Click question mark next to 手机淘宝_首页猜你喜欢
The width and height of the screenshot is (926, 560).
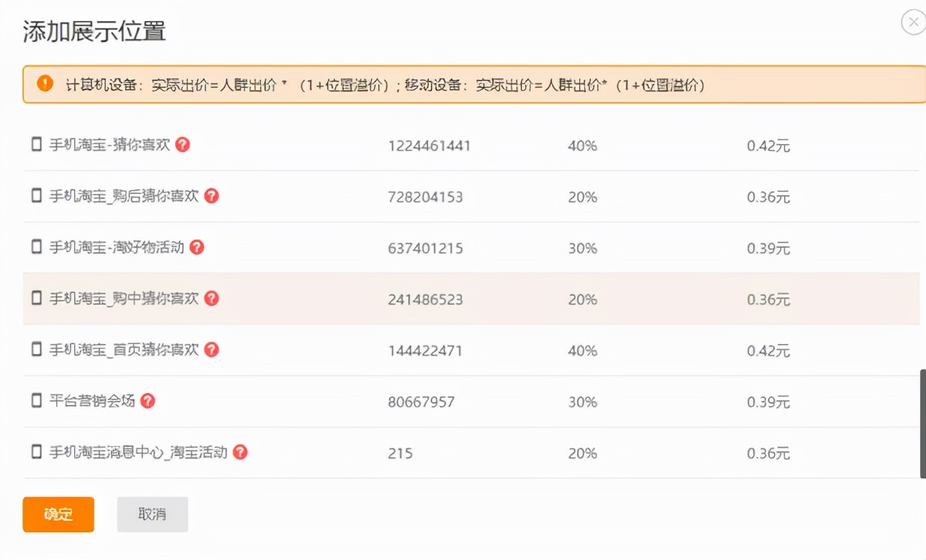211,349
